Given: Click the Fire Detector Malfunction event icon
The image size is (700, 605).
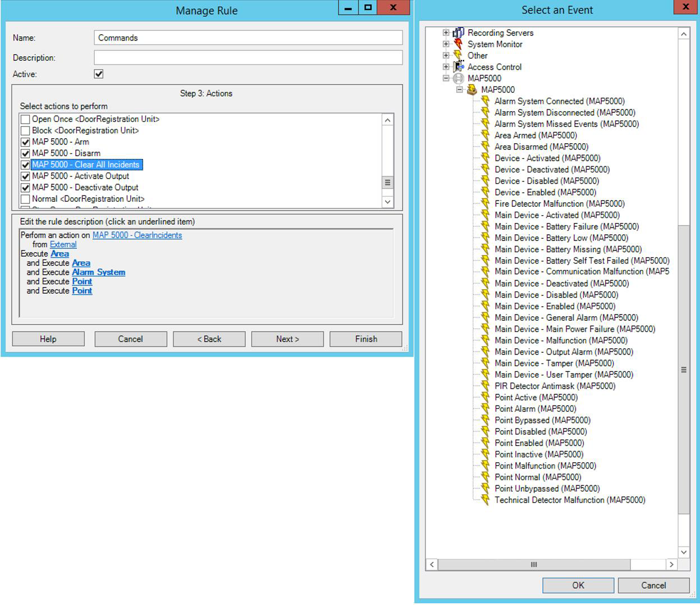Looking at the screenshot, I should 486,203.
